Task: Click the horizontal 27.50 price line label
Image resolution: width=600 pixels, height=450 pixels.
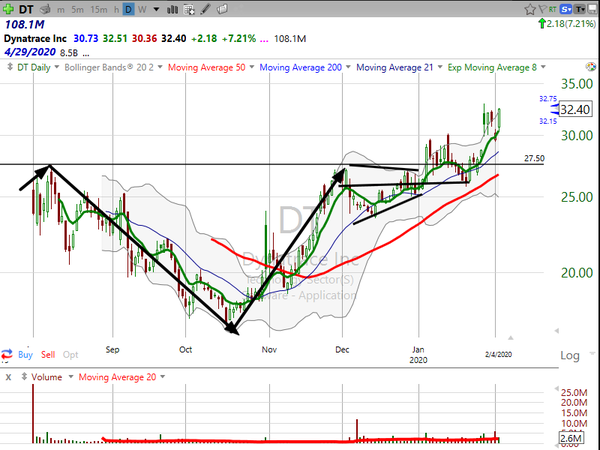Action: coord(534,158)
